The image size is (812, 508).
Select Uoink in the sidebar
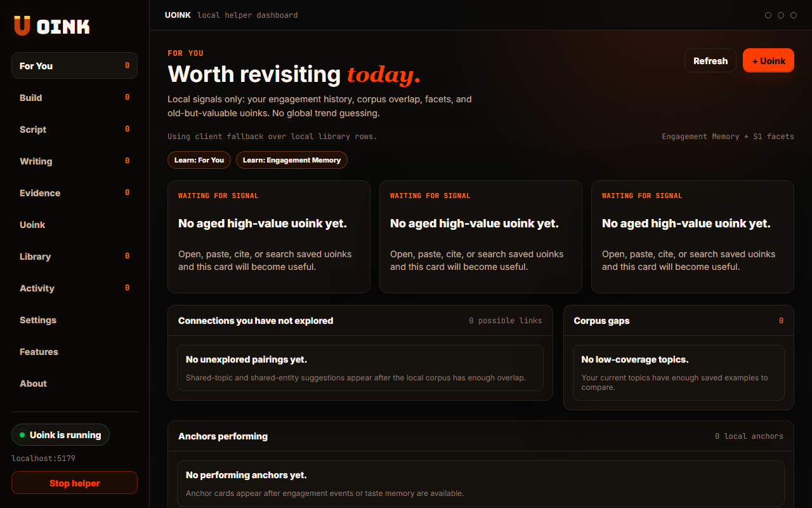74,224
